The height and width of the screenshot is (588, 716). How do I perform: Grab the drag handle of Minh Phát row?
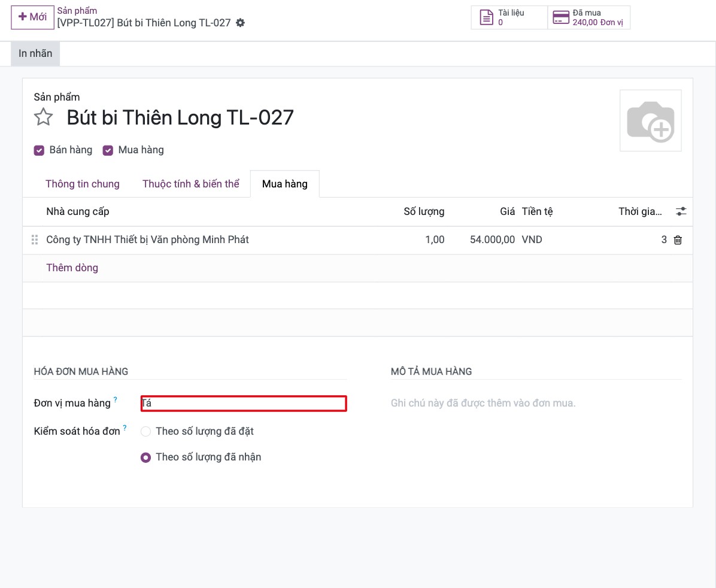[34, 240]
